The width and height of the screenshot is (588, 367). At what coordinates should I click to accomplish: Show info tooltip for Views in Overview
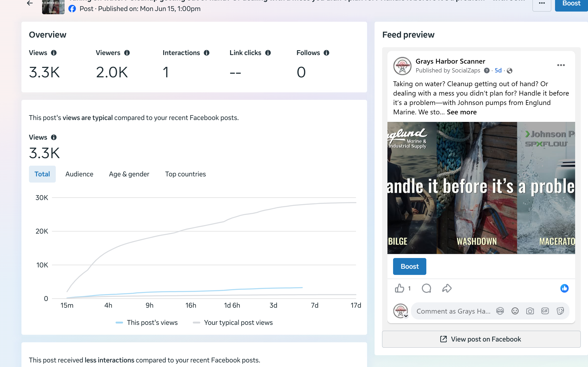click(x=54, y=53)
